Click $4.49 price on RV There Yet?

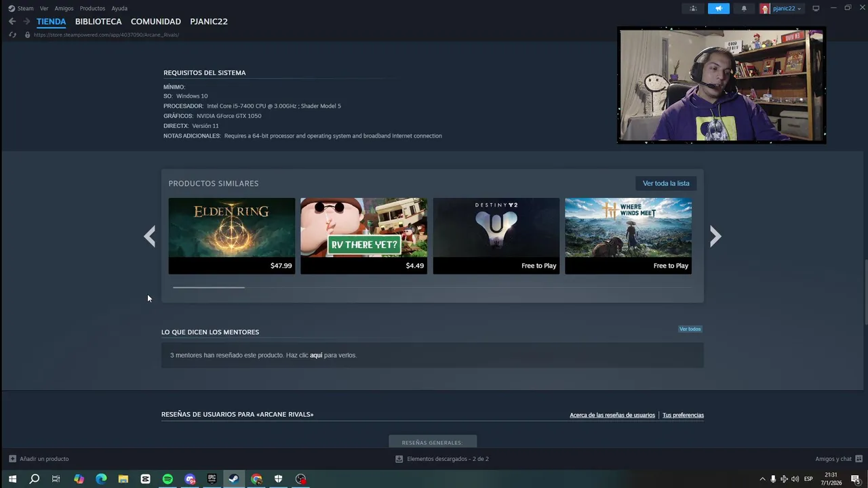point(415,266)
